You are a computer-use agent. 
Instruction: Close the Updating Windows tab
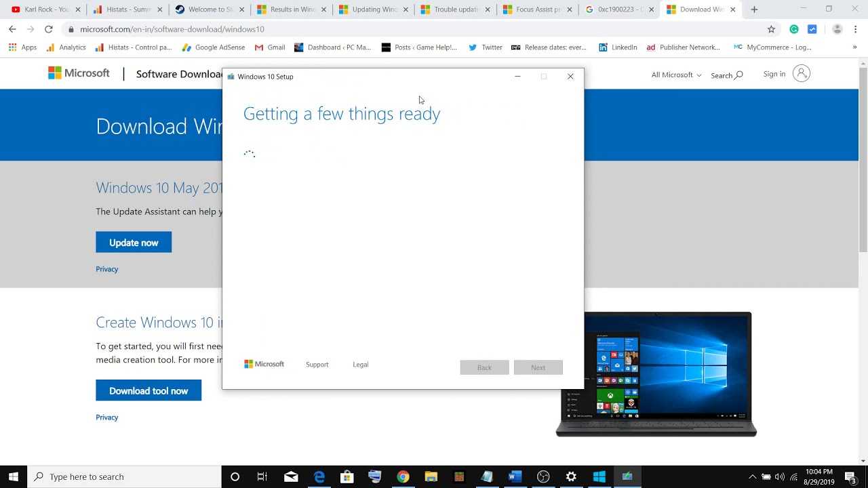tap(405, 9)
